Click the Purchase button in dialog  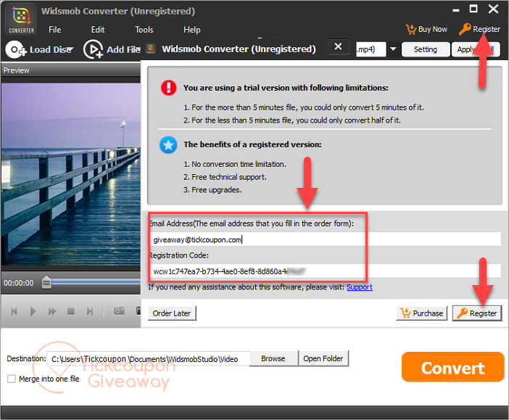[422, 313]
